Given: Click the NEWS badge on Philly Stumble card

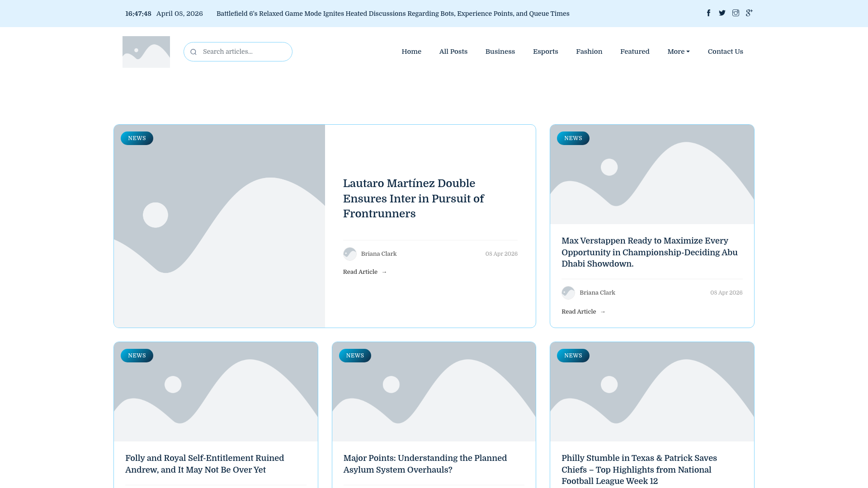Looking at the screenshot, I should pos(573,356).
